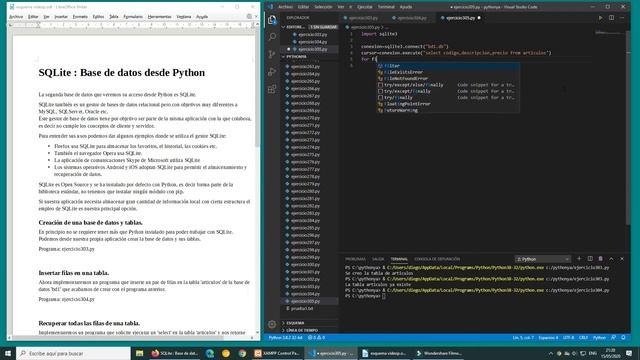Change encoding via UTF-8 in status bar
This screenshot has width=640, height=360.
coord(569,338)
